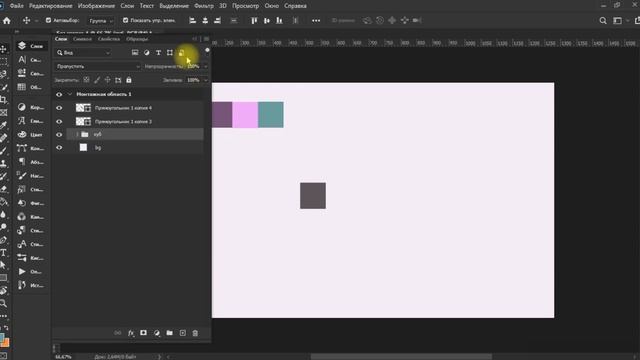
Task: Add a layer mask from bottom bar
Action: coord(143,333)
